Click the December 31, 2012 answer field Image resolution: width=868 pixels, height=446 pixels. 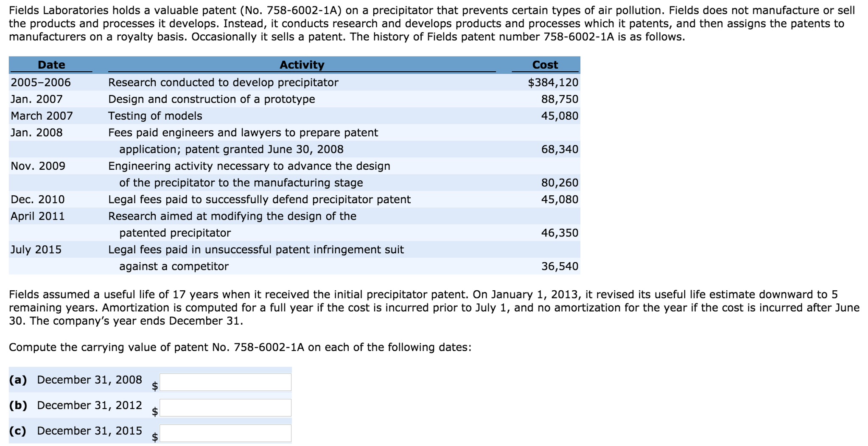pyautogui.click(x=225, y=407)
